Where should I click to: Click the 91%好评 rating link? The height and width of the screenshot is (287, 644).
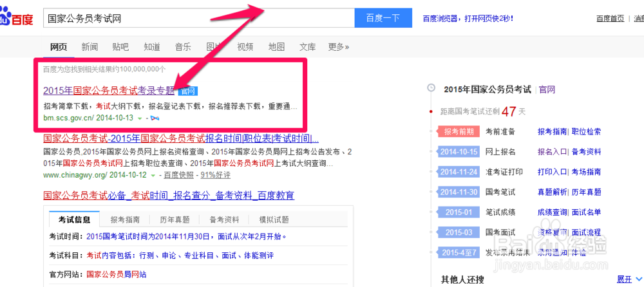(215, 175)
